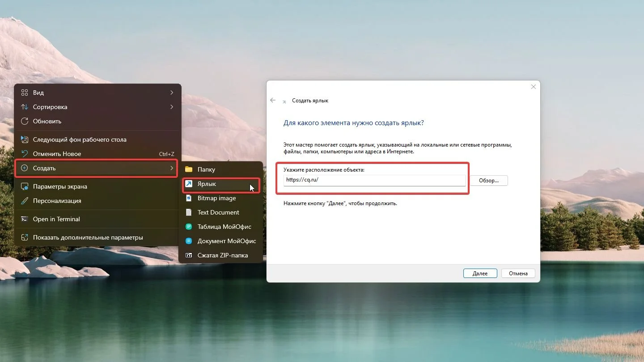Select Open in Terminal

(97, 219)
